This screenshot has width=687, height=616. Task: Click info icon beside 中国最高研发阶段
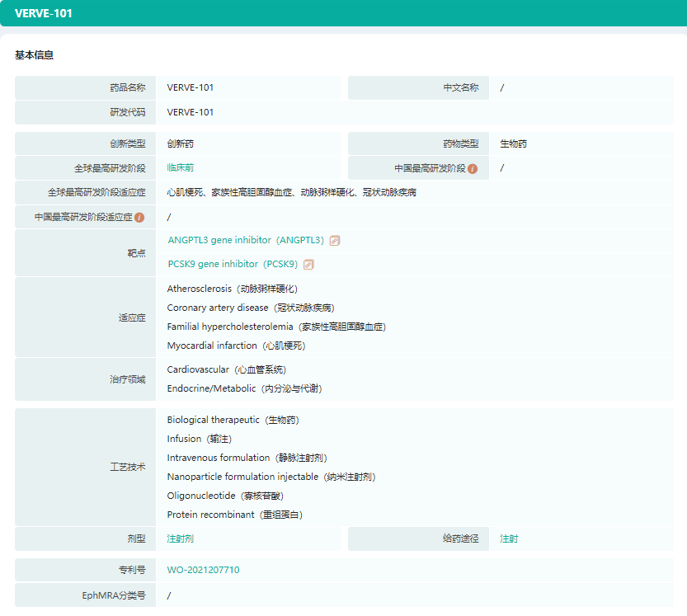[473, 168]
